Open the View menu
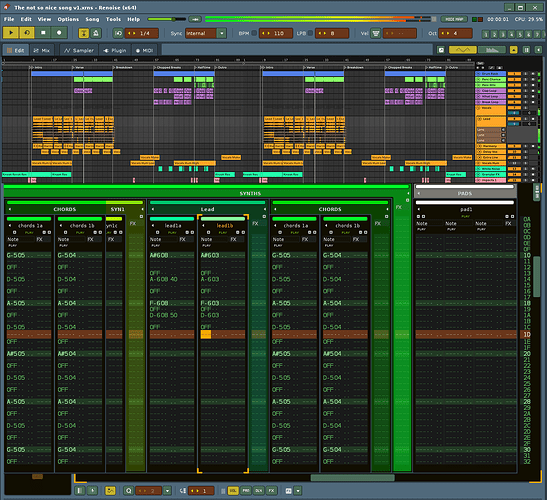 [44, 19]
